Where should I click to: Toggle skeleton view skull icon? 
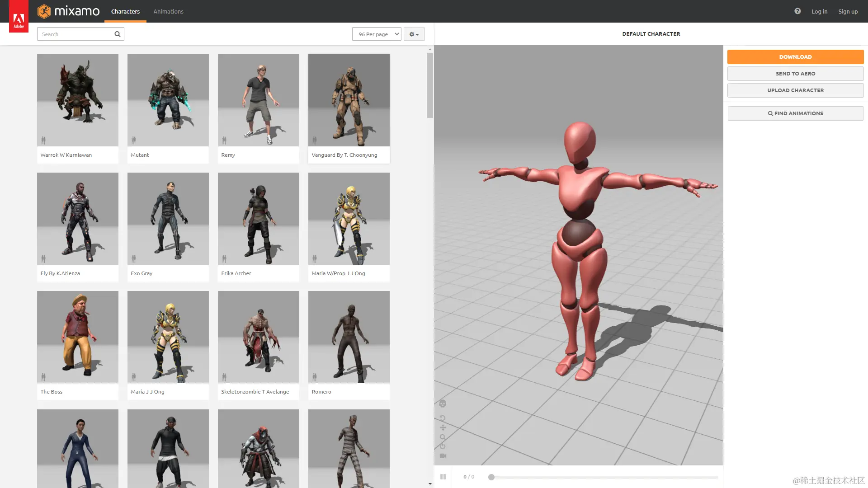[443, 404]
